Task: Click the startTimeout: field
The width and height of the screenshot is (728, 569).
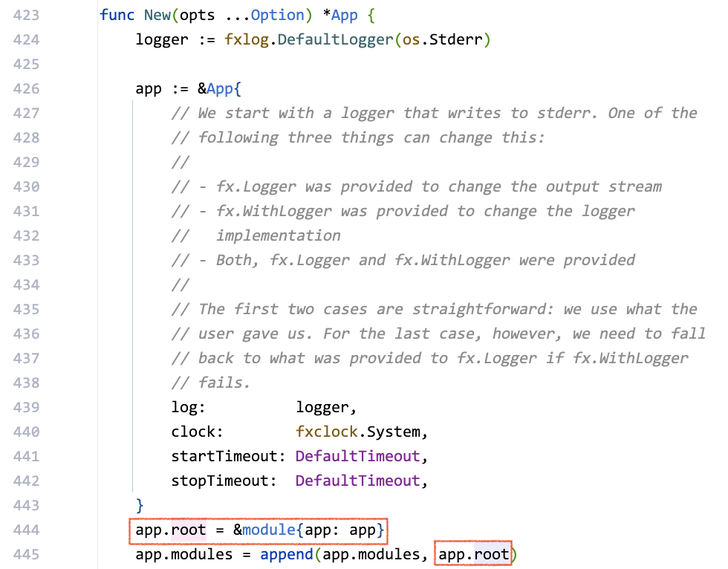Action: point(228,457)
